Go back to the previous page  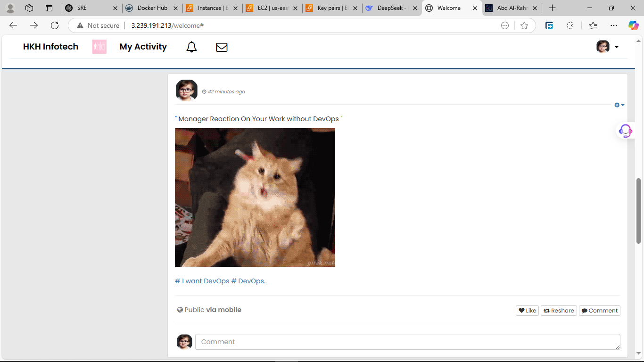pyautogui.click(x=13, y=25)
